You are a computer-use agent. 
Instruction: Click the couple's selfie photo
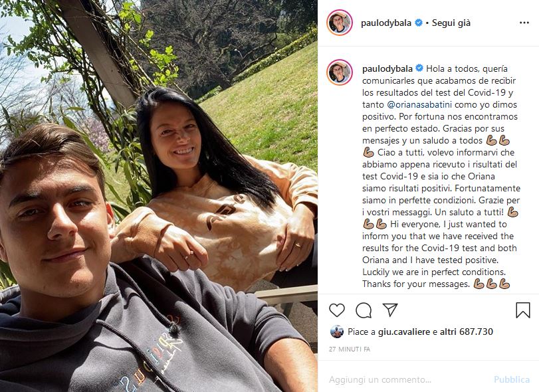click(158, 196)
